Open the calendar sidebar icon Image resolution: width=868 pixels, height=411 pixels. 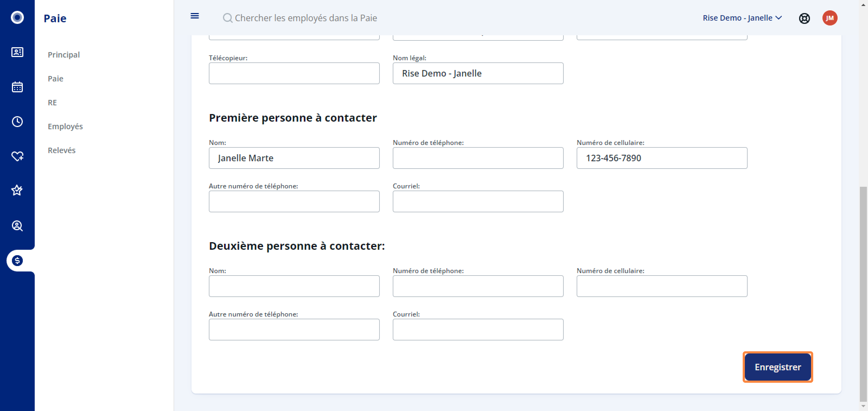tap(17, 87)
